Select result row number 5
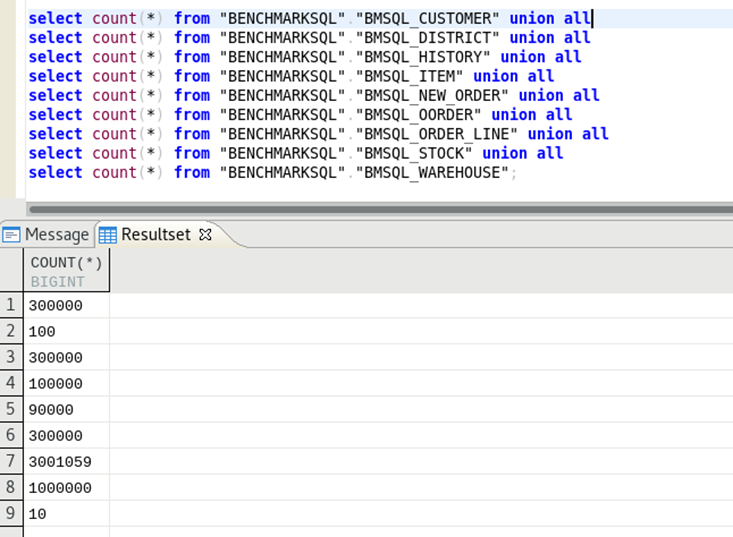 point(11,409)
